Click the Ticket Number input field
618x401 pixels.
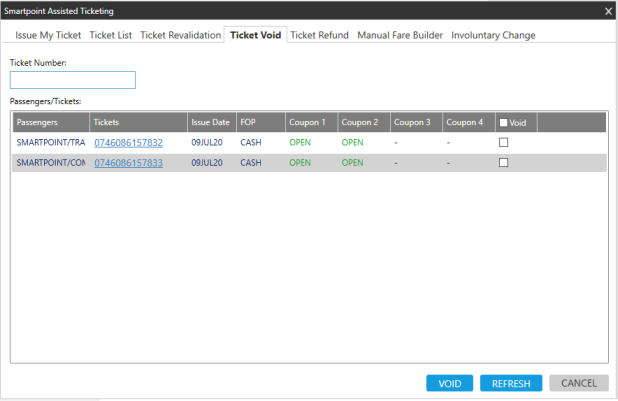[x=72, y=80]
